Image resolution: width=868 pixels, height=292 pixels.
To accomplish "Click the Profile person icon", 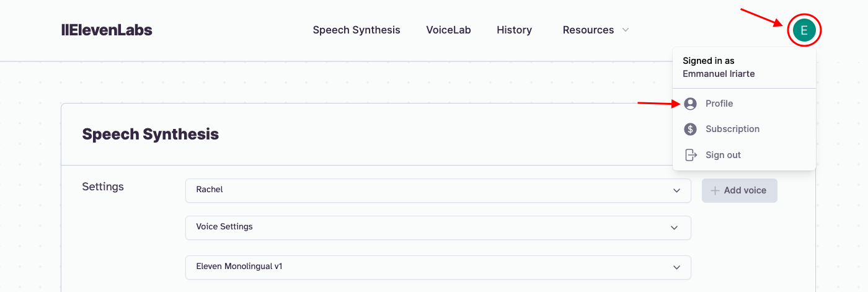I will [690, 104].
